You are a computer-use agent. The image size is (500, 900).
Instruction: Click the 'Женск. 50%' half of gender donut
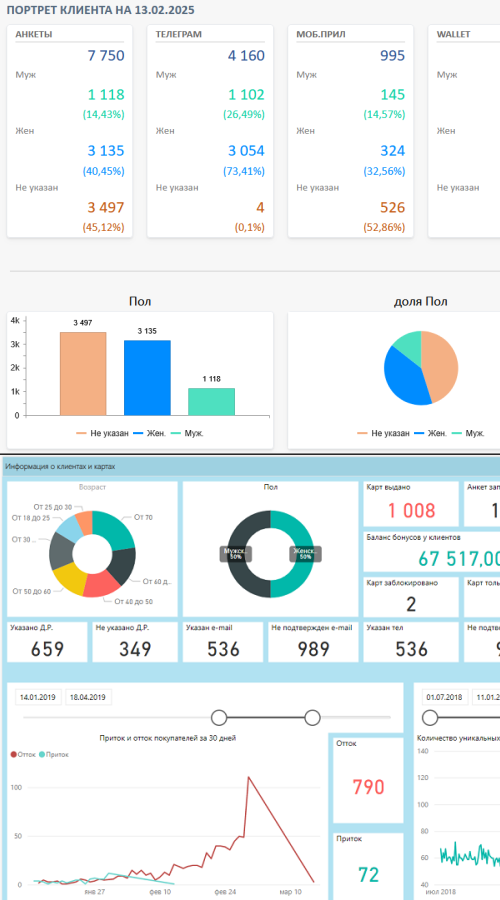(304, 554)
